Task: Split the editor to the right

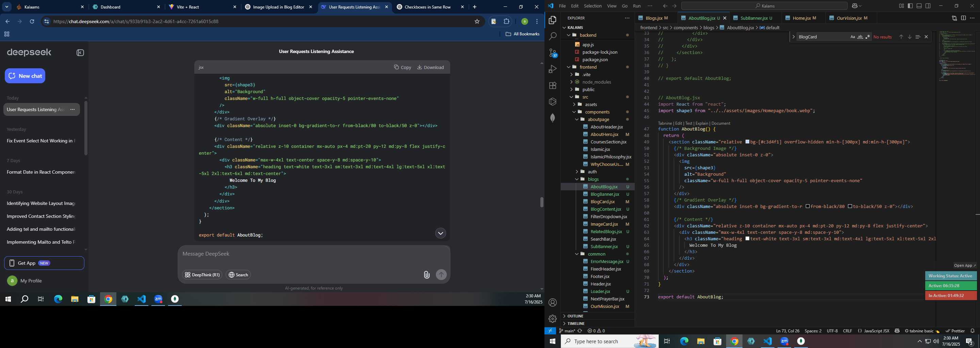Action: click(x=963, y=18)
